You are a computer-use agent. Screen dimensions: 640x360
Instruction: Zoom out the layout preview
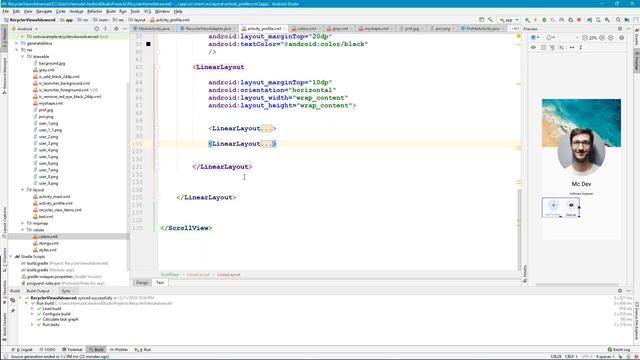coord(585,38)
